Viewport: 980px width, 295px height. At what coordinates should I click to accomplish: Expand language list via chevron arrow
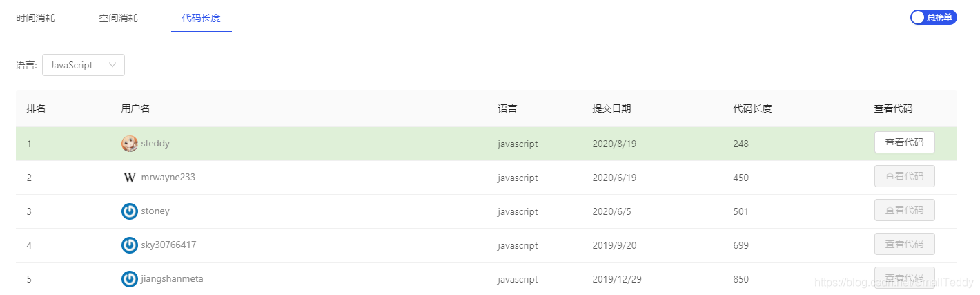(112, 65)
